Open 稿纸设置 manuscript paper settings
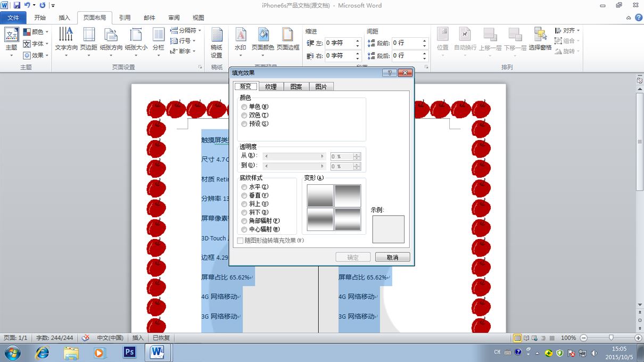 pyautogui.click(x=217, y=43)
